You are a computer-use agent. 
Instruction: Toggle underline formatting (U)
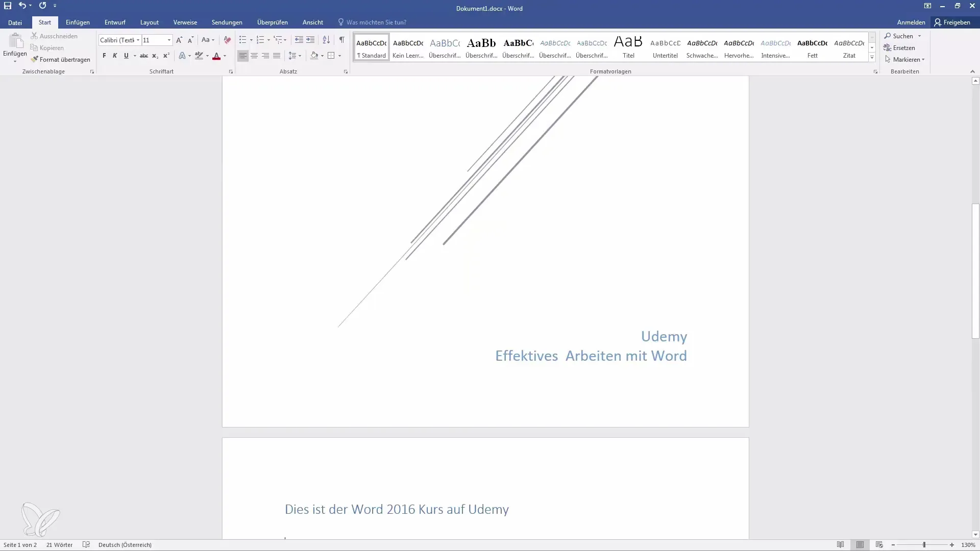126,56
